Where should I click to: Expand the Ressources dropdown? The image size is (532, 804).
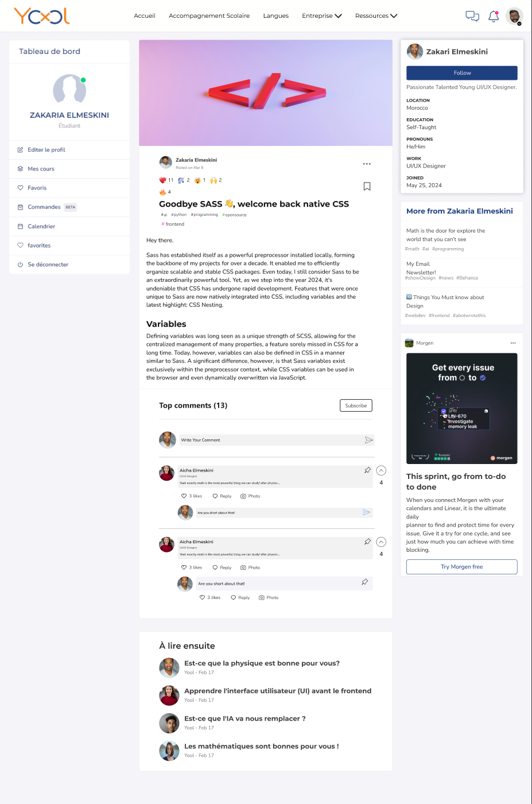tap(376, 16)
